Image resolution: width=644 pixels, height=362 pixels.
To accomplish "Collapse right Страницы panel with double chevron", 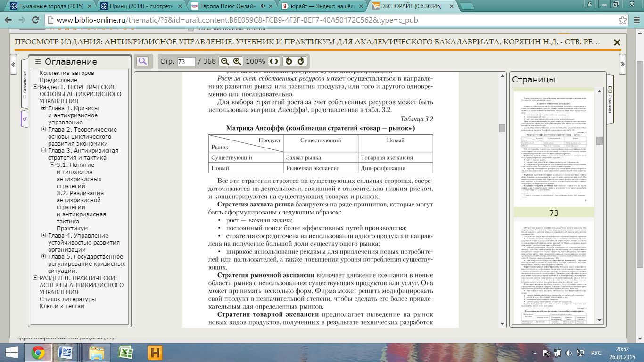I will pyautogui.click(x=622, y=64).
